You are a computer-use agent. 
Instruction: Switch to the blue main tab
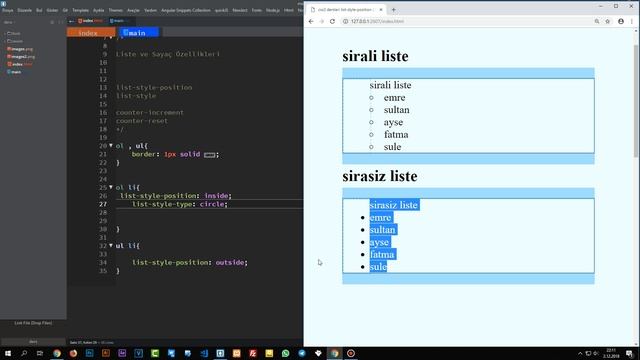(x=139, y=33)
